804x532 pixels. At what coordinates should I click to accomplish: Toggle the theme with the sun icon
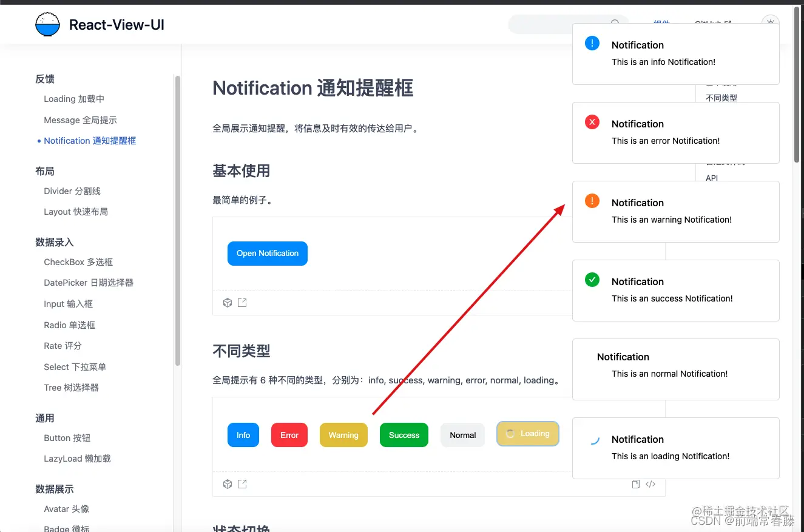[770, 21]
